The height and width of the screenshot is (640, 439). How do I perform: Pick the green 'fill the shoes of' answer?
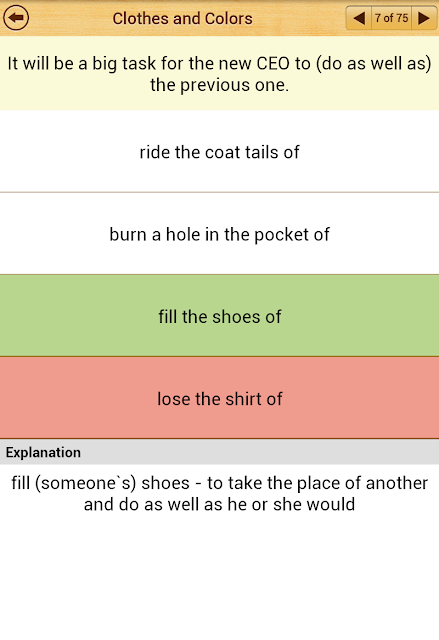(220, 316)
